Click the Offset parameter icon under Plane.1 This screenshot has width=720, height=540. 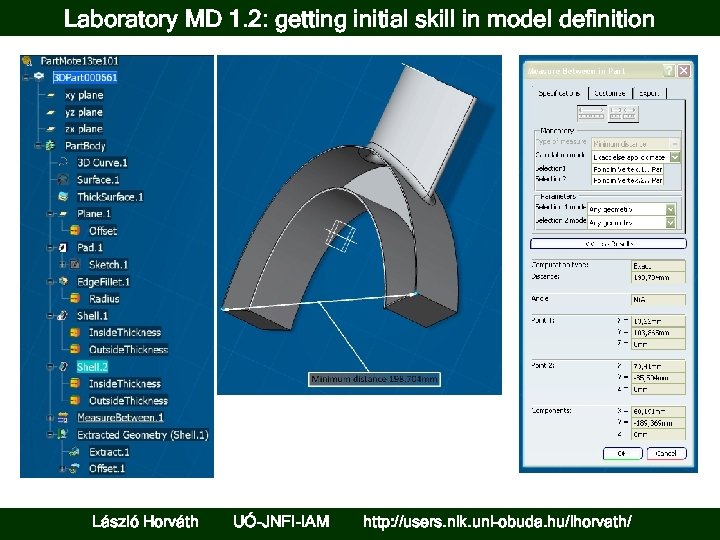(75, 231)
